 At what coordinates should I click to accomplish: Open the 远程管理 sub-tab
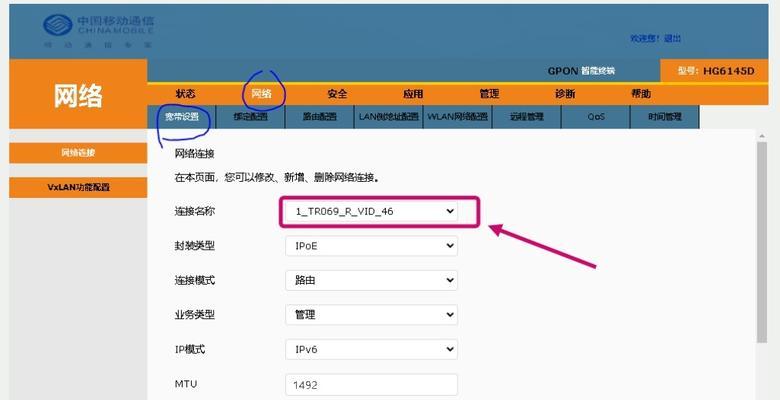pyautogui.click(x=527, y=117)
